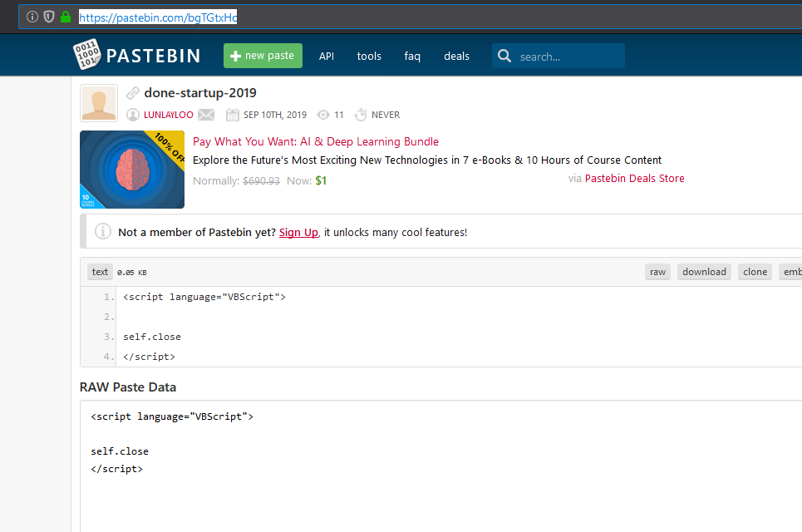Click the paste title done-startup-2019
Image resolution: width=802 pixels, height=532 pixels.
(x=200, y=93)
